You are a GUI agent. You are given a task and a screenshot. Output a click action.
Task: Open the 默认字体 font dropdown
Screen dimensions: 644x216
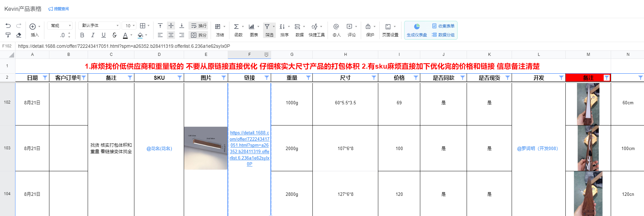(x=99, y=26)
